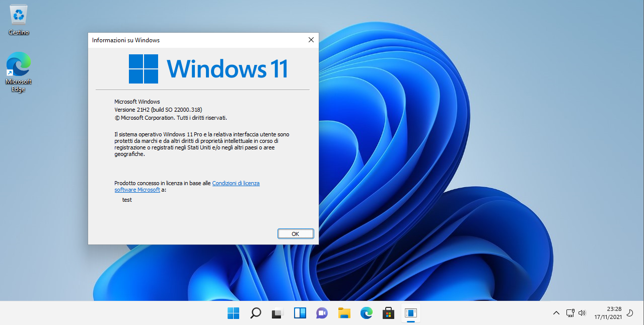This screenshot has width=644, height=325.
Task: Open the Cestino desktop icon
Action: pyautogui.click(x=19, y=20)
